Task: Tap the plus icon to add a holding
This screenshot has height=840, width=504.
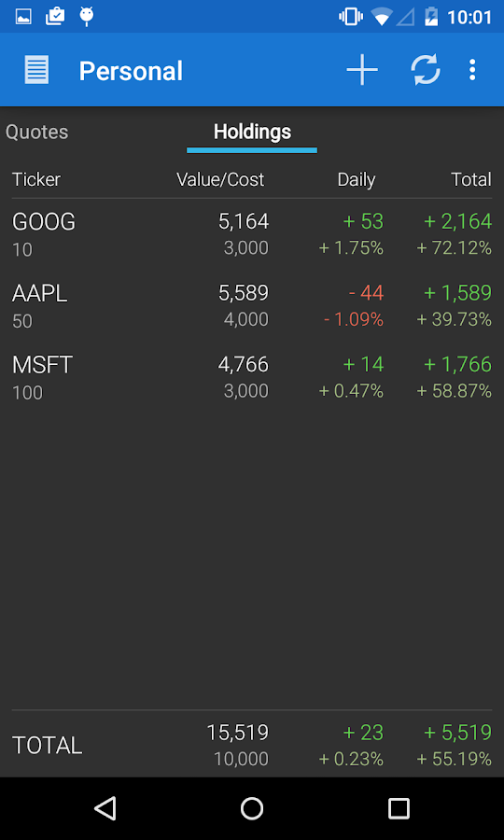Action: (x=362, y=70)
